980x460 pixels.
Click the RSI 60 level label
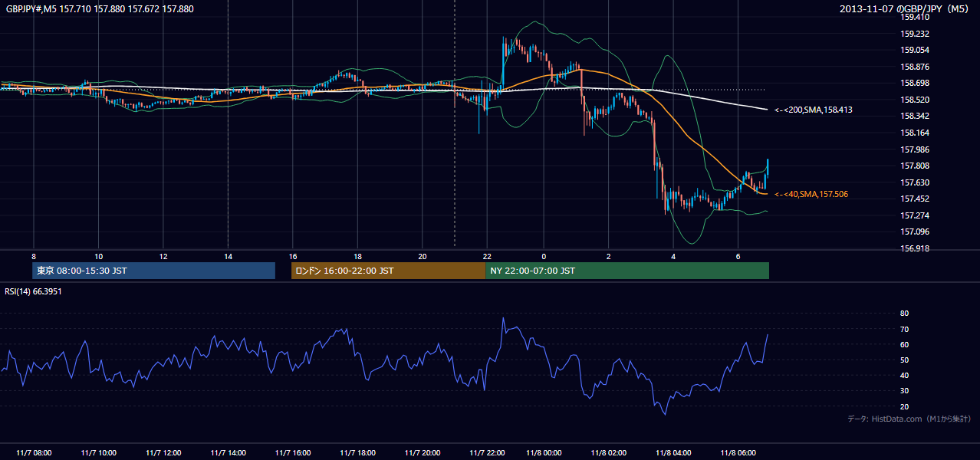coord(904,344)
